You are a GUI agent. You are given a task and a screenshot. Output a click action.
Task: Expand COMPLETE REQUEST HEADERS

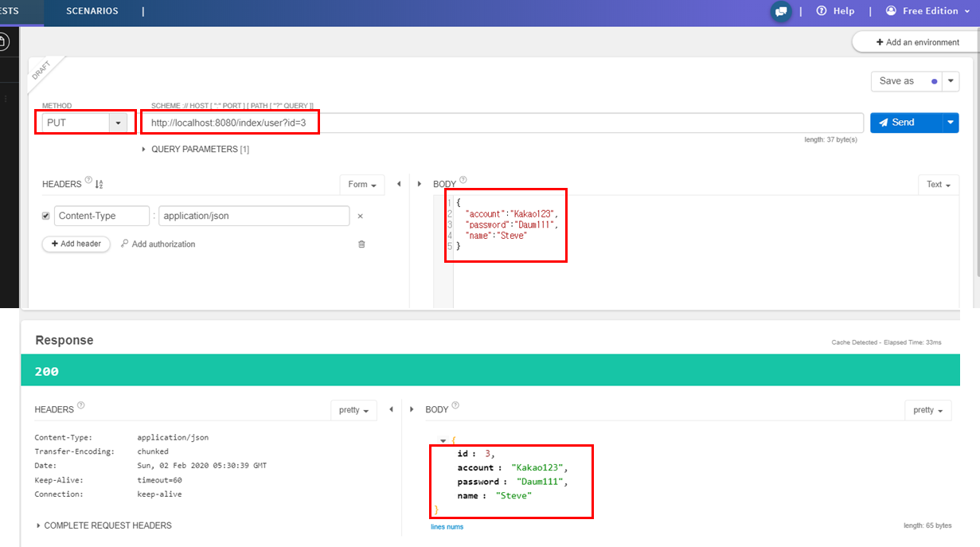(x=103, y=526)
